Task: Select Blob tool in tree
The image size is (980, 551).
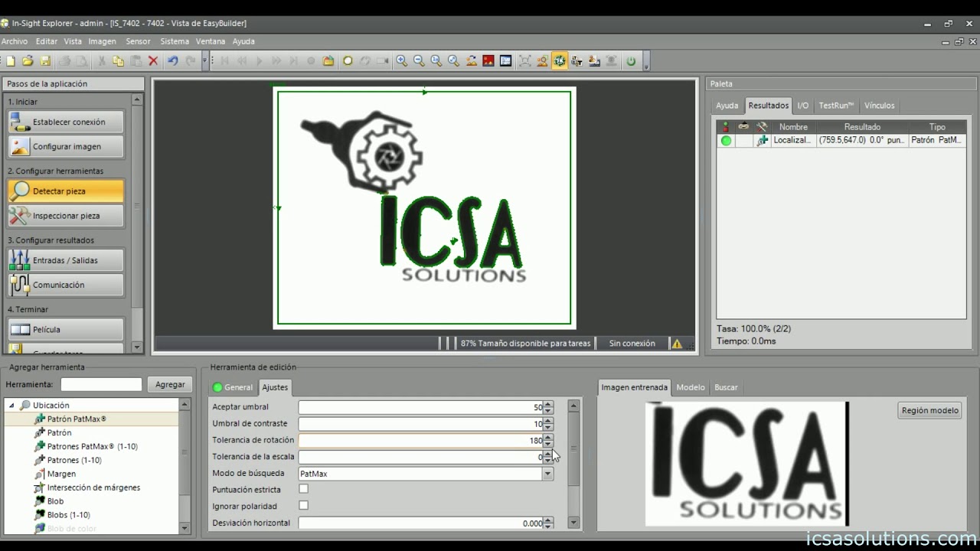Action: pyautogui.click(x=55, y=502)
